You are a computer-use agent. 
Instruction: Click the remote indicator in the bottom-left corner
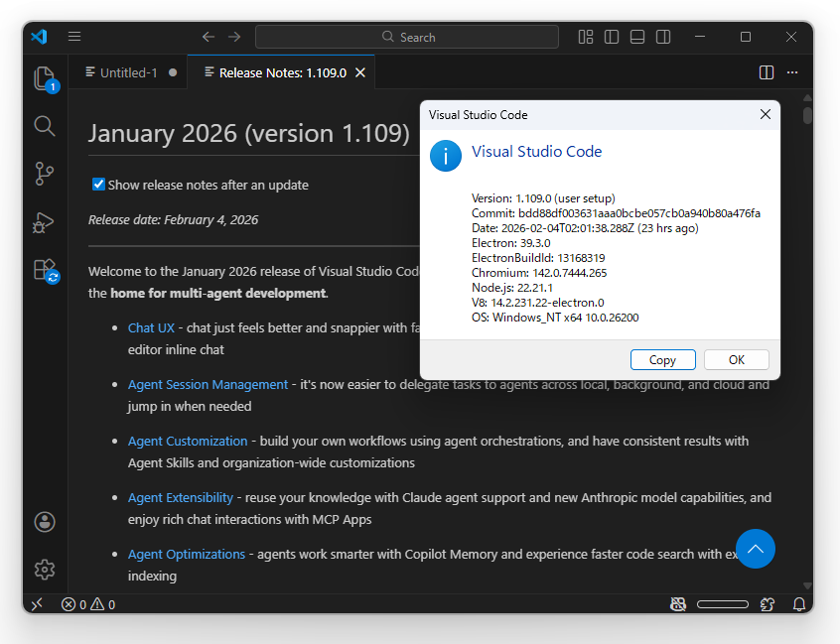click(37, 603)
